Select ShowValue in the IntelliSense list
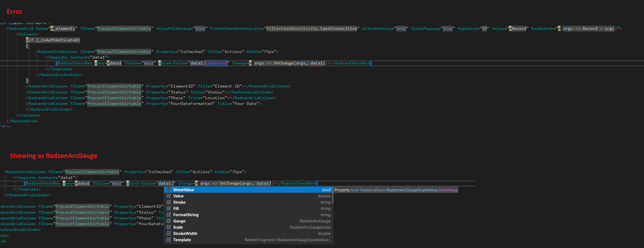644x248 pixels. (248, 190)
